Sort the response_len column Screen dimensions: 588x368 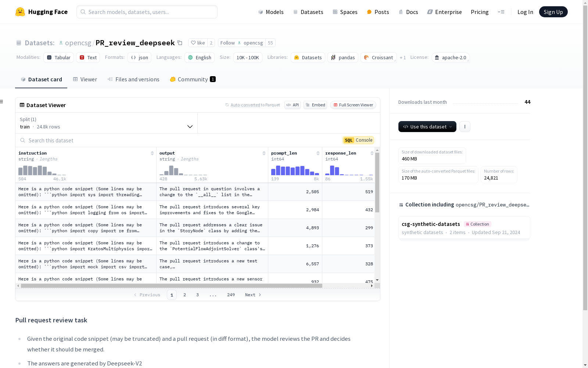point(372,153)
